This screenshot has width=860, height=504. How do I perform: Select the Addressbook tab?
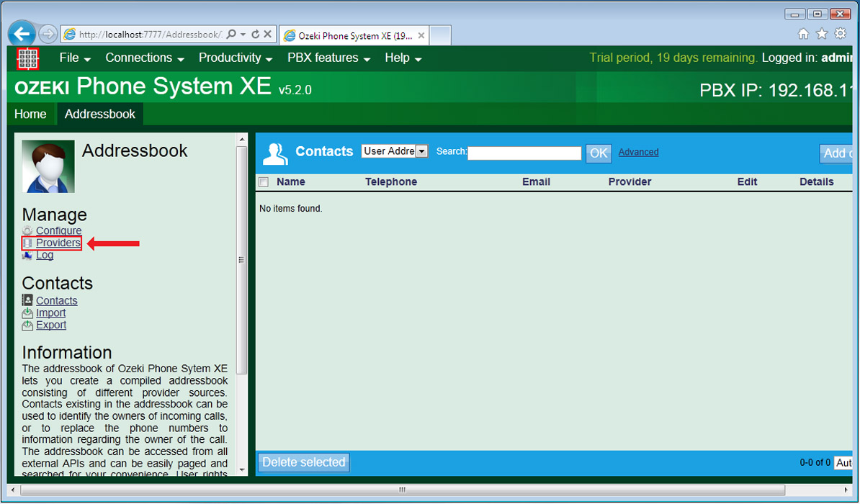coord(100,114)
